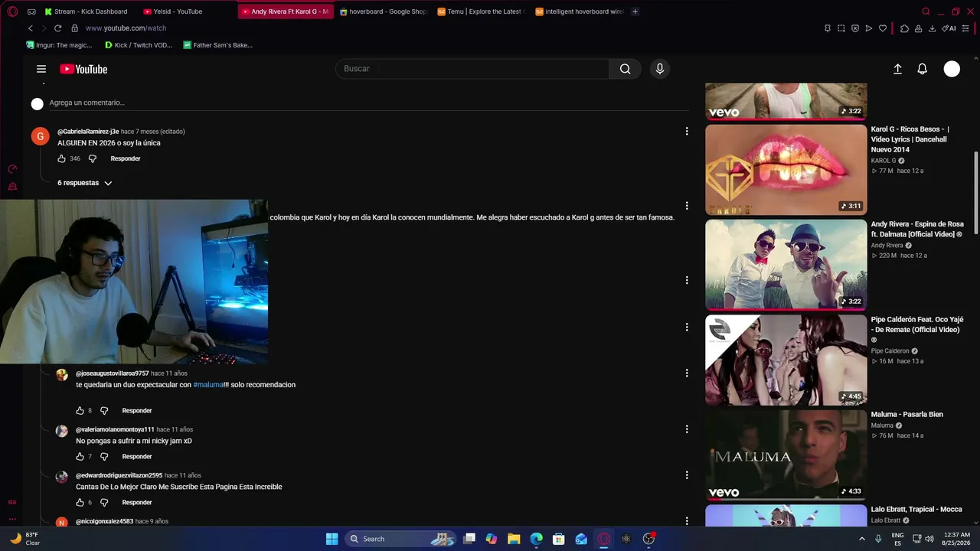Open options menu for joseaugustovillaroa9757 comment

[x=687, y=373]
